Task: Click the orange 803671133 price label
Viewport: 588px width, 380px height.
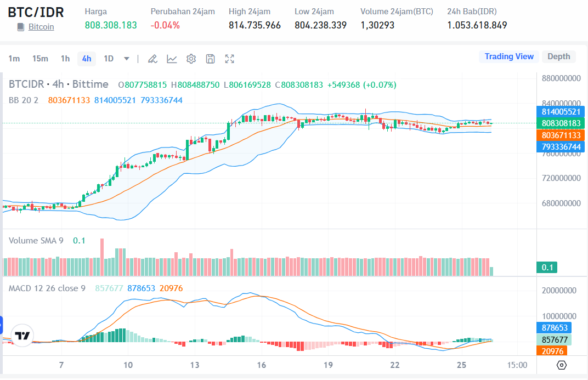Action: [561, 135]
